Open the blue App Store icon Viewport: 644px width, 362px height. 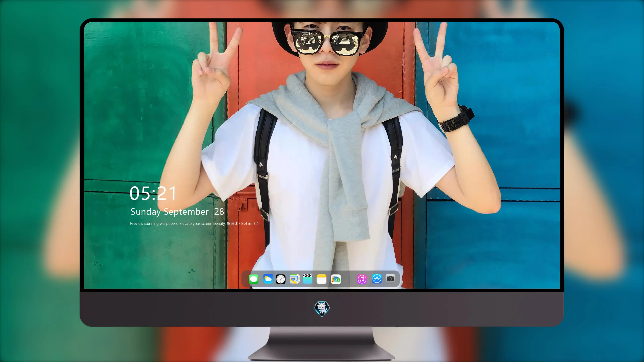(377, 279)
